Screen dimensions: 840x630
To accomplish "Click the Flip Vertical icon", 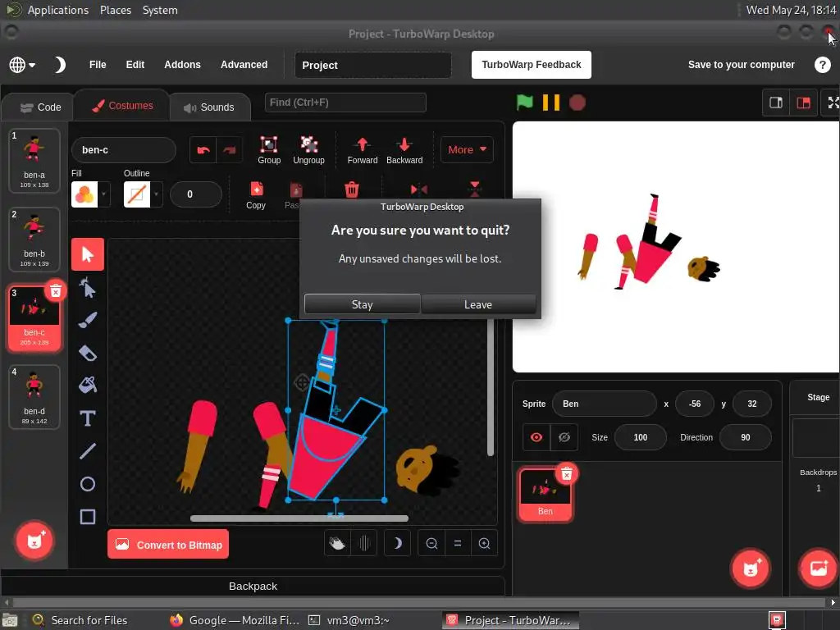I will click(x=475, y=189).
